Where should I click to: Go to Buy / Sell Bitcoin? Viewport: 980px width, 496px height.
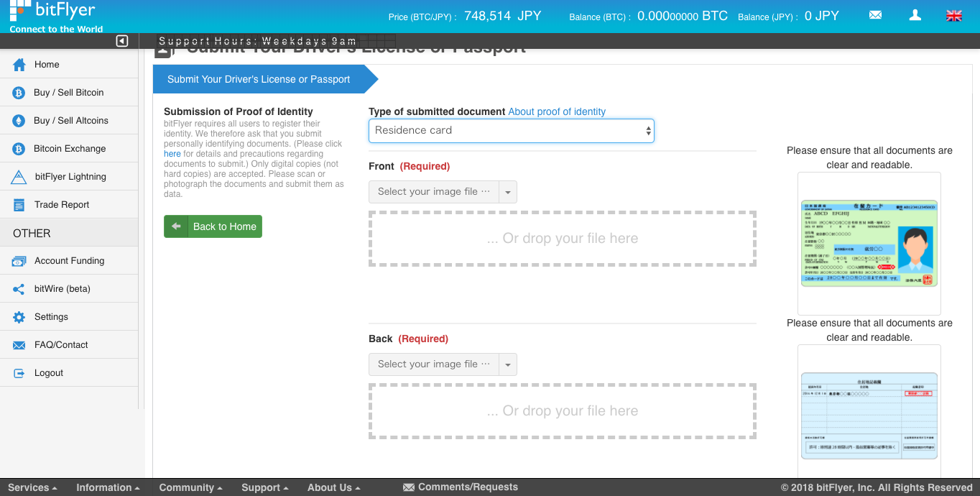pos(69,93)
